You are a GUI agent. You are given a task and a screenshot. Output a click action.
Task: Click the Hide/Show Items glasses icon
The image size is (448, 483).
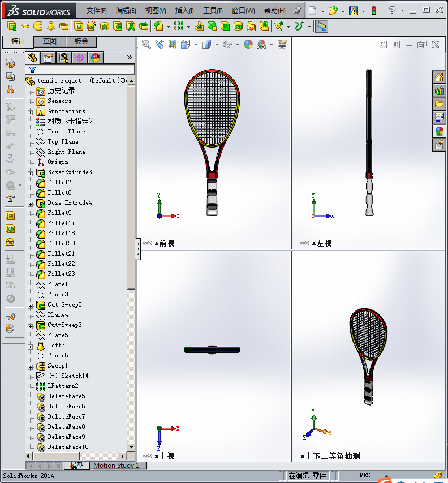click(227, 45)
